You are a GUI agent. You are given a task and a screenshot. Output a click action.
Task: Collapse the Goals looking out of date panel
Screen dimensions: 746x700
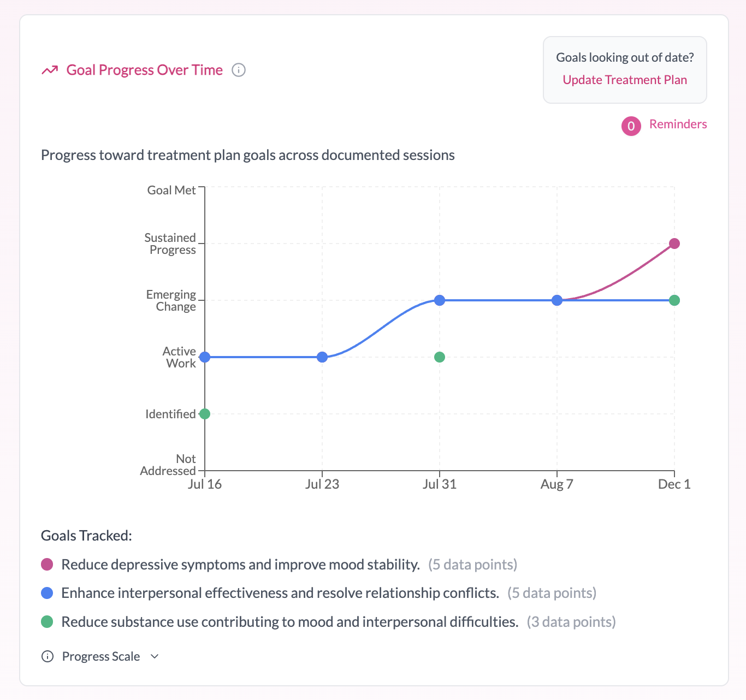click(x=625, y=57)
